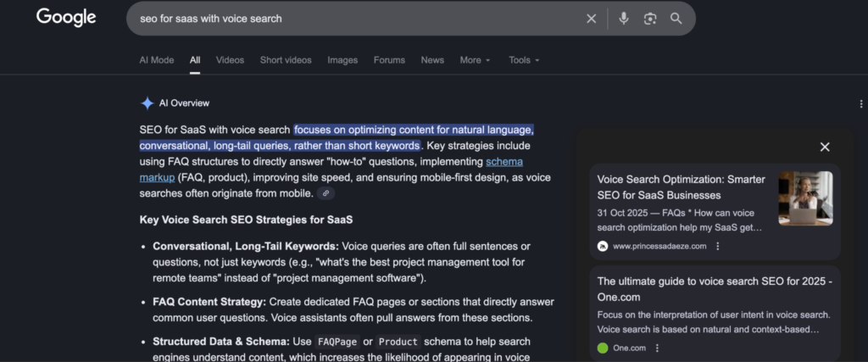Image resolution: width=868 pixels, height=362 pixels.
Task: Click the One.com source name
Action: coord(630,348)
